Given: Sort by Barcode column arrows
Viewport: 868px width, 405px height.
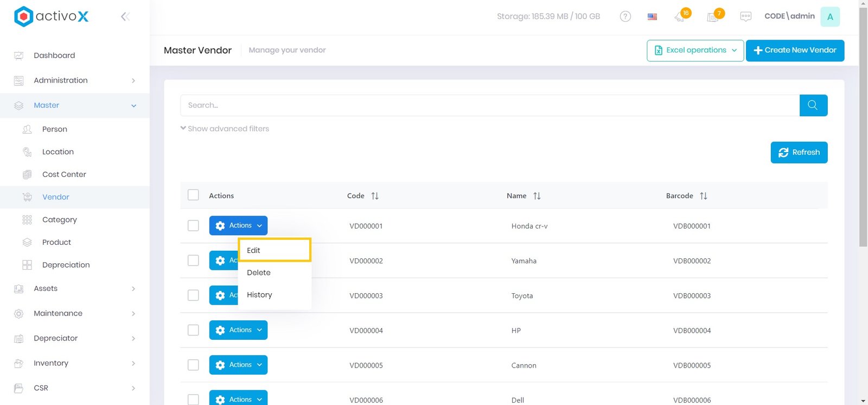Looking at the screenshot, I should click(703, 196).
